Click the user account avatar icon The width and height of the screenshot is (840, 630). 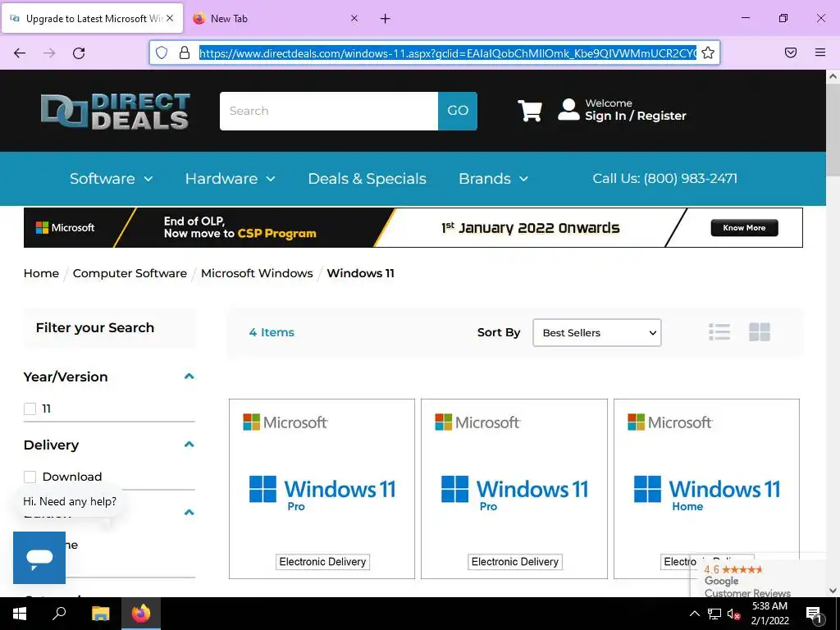[x=568, y=110]
